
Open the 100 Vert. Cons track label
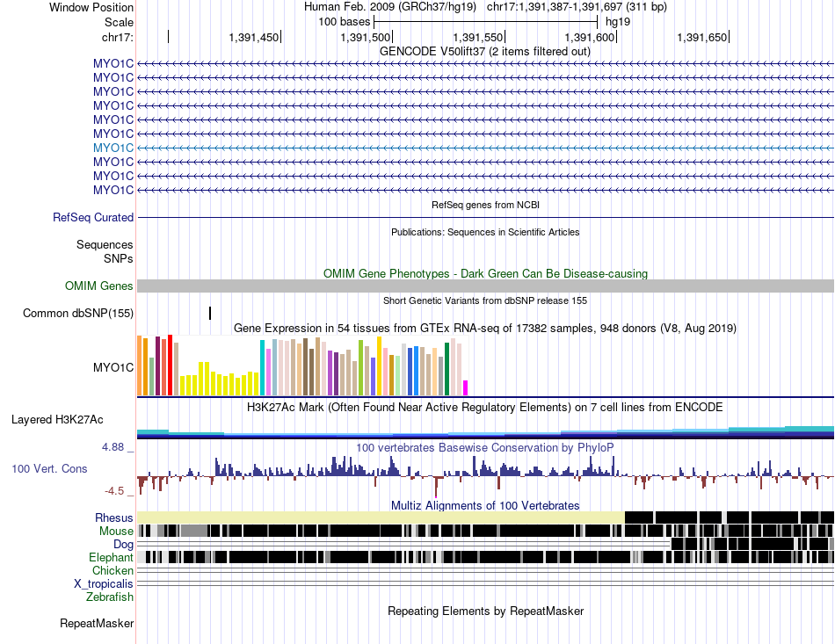coord(49,468)
